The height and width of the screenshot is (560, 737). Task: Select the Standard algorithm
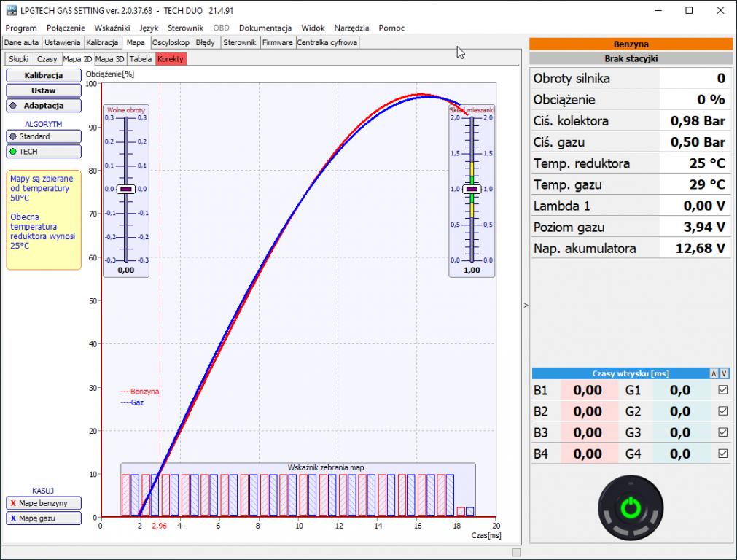pyautogui.click(x=44, y=136)
